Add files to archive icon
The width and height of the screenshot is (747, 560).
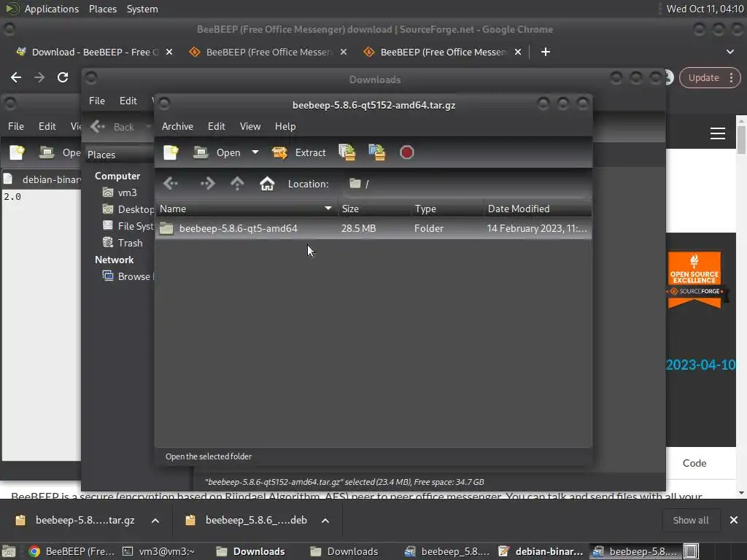pyautogui.click(x=347, y=152)
